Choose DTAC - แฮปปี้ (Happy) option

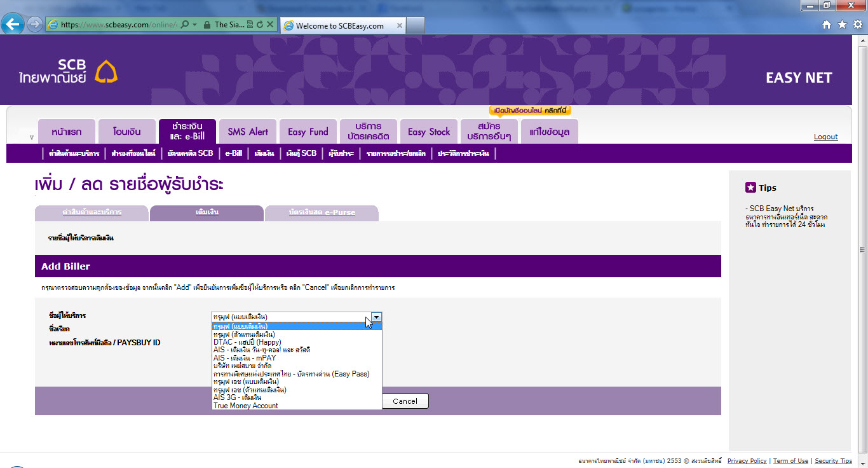tap(297, 342)
